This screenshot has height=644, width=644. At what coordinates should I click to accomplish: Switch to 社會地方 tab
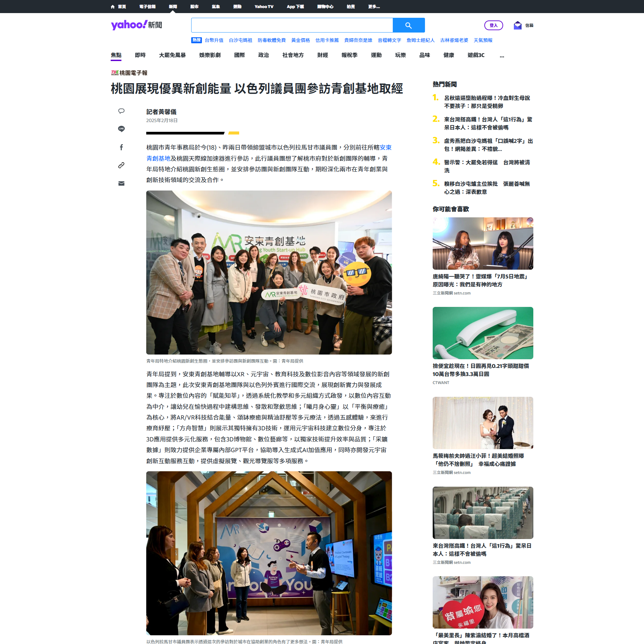[x=293, y=55]
